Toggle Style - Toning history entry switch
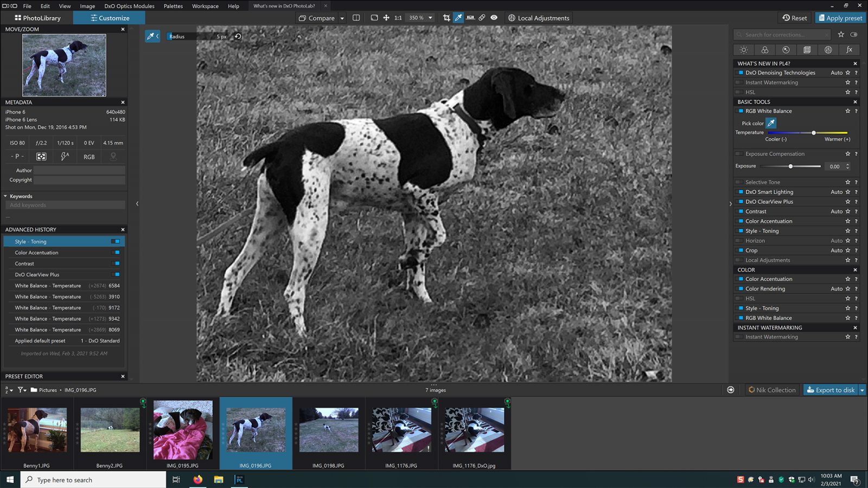The height and width of the screenshot is (488, 868). pyautogui.click(x=116, y=241)
